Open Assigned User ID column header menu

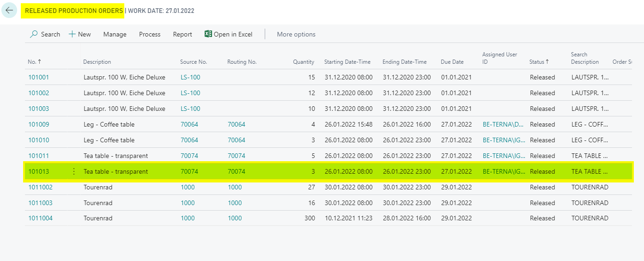(500, 58)
